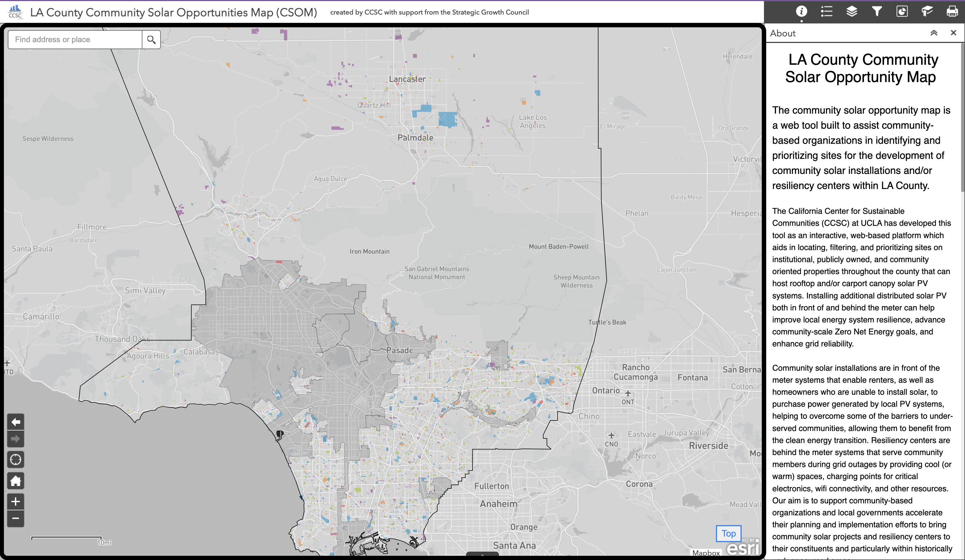Click the Find address or place field
Viewport: 965px width, 560px height.
(75, 39)
